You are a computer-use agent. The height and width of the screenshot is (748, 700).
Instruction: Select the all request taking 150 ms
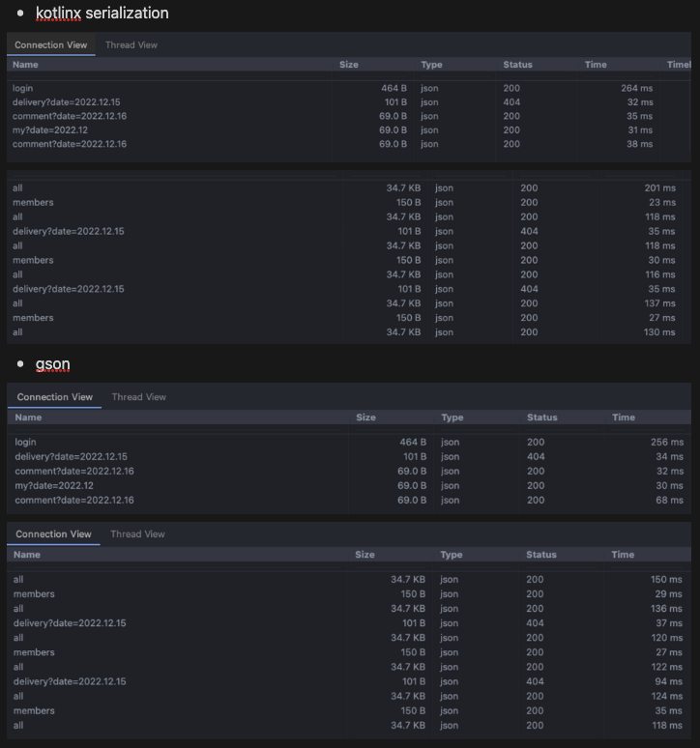[349, 579]
